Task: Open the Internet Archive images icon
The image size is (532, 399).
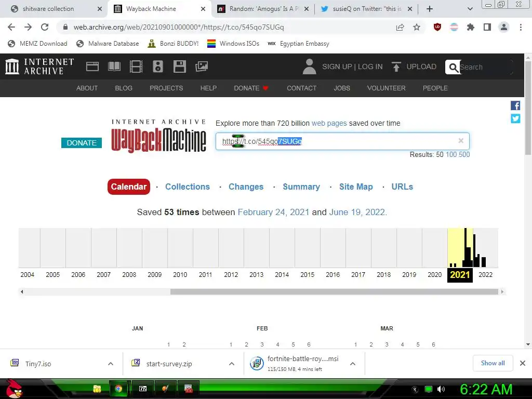Action: (x=202, y=66)
